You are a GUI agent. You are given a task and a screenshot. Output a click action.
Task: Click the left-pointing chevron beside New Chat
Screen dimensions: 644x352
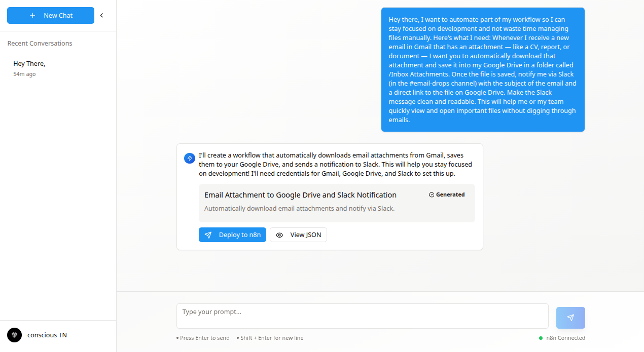[101, 15]
